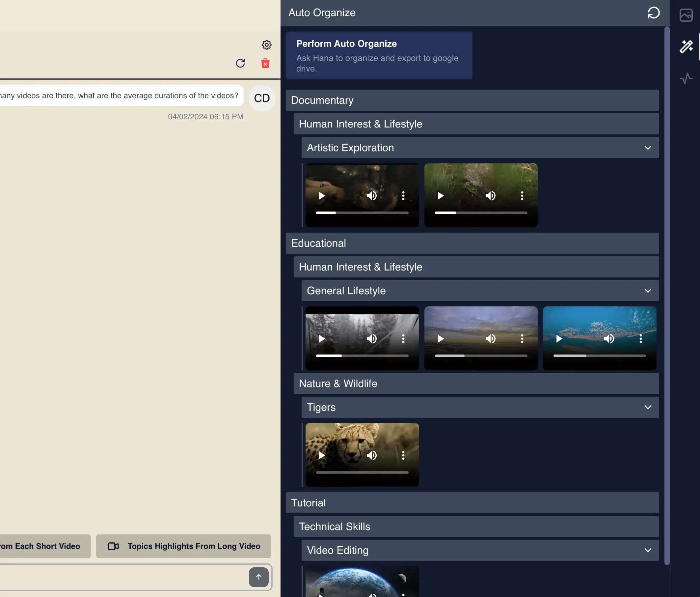Click the delete/trash icon in toolbar
Image resolution: width=700 pixels, height=597 pixels.
pyautogui.click(x=265, y=63)
